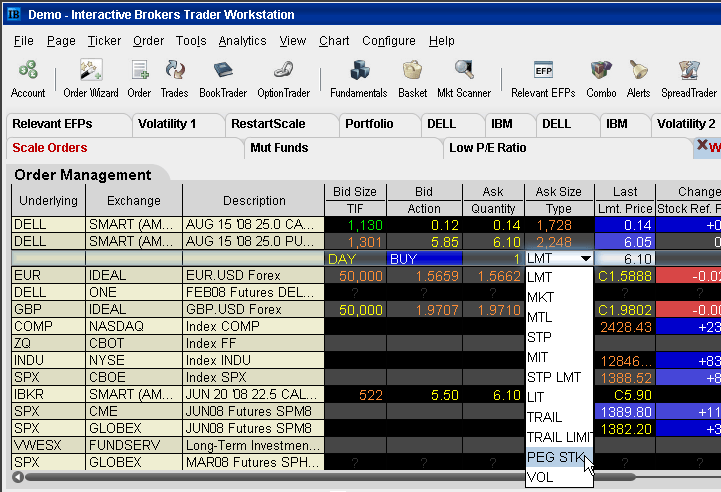
Task: Launch the Mkt Scanner icon
Action: click(x=464, y=79)
